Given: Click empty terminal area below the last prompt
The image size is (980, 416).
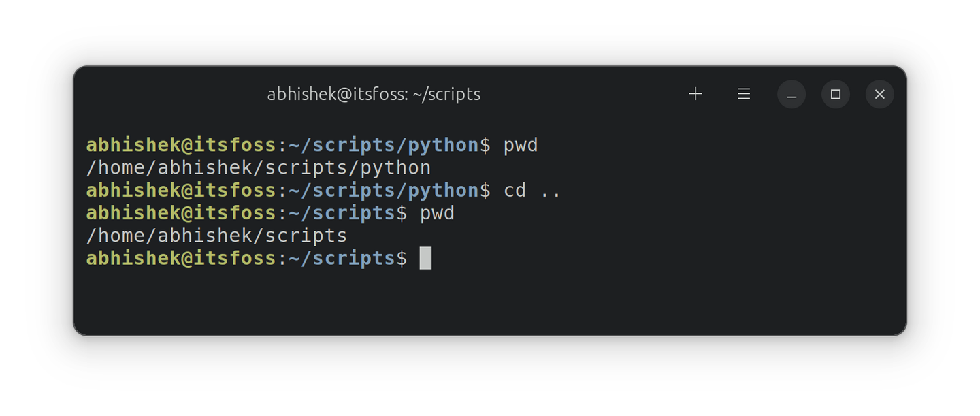Looking at the screenshot, I should [x=476, y=300].
